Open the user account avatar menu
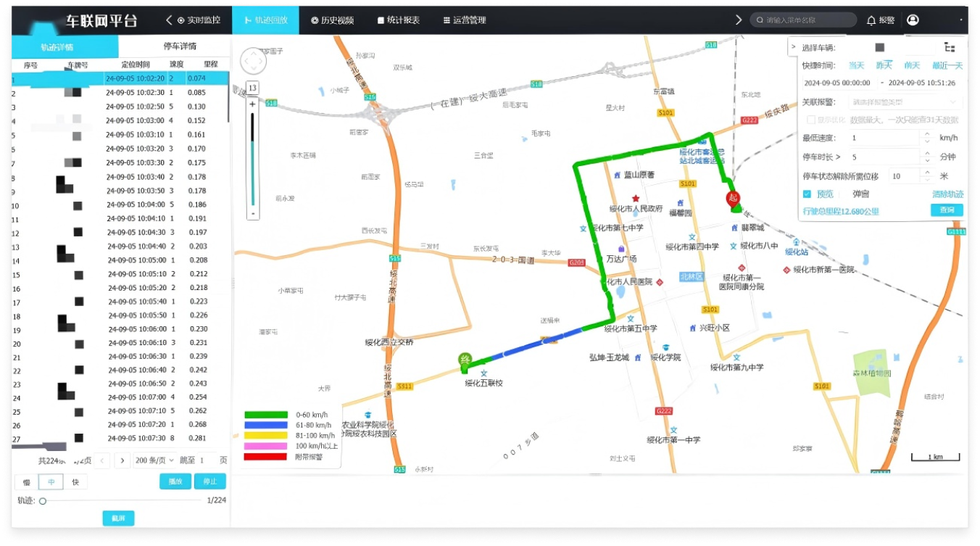980x546 pixels. coord(913,20)
